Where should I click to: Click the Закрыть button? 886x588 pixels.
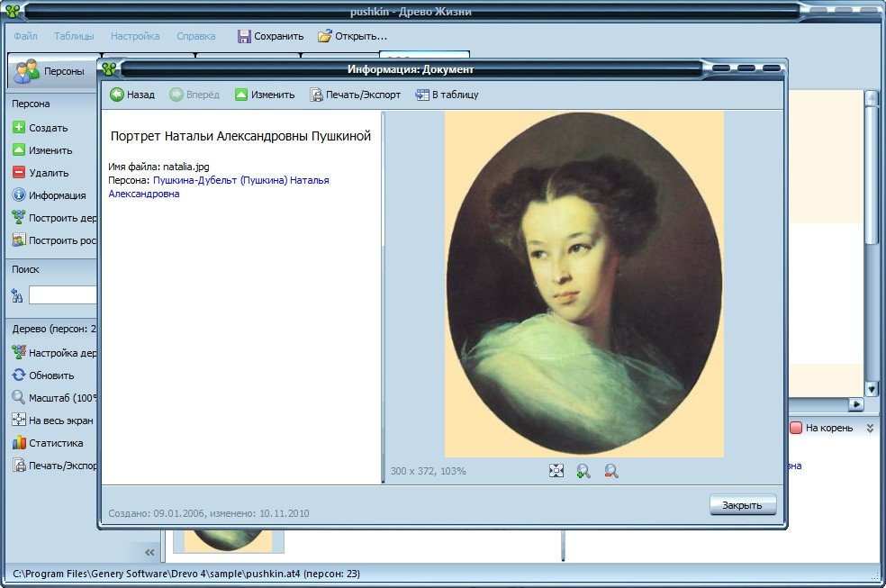pos(743,505)
